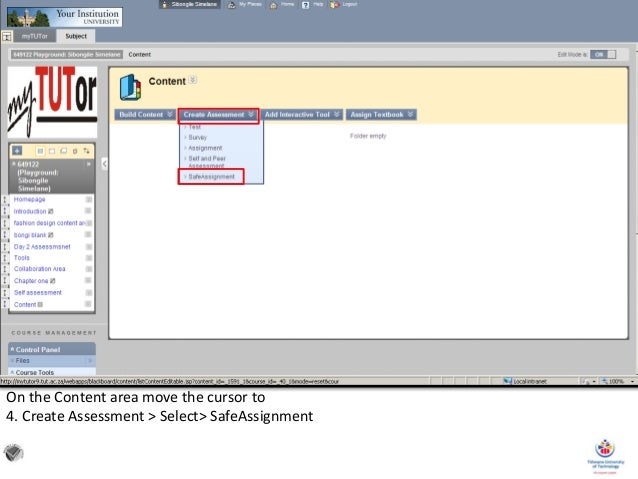The width and height of the screenshot is (638, 479).
Task: Open Help via the question mark icon
Action: [306, 5]
